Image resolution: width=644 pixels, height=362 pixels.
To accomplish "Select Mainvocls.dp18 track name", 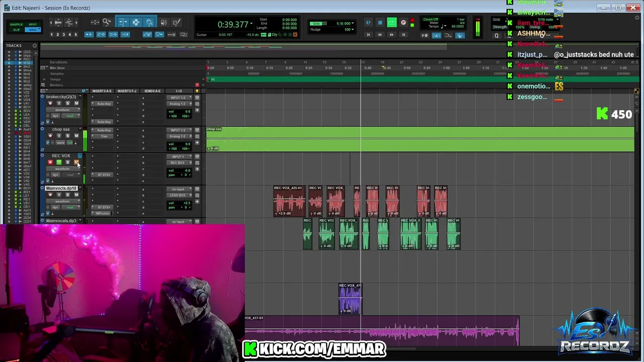I will coord(61,188).
